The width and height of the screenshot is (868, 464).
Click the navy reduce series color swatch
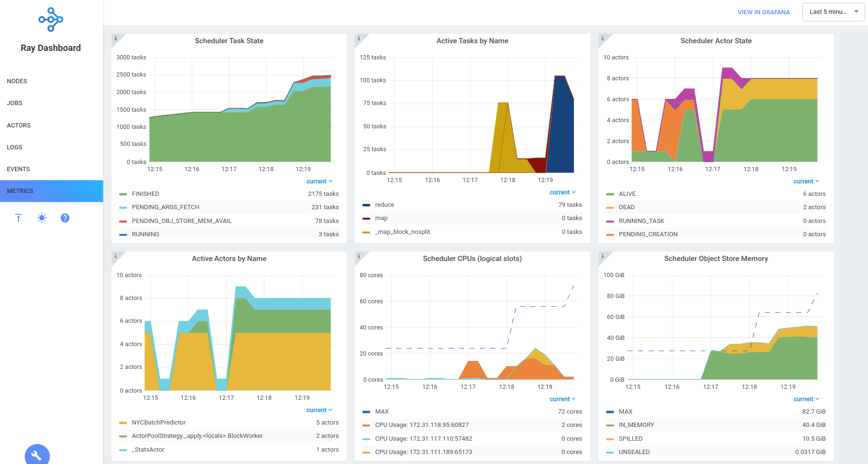[x=366, y=205]
